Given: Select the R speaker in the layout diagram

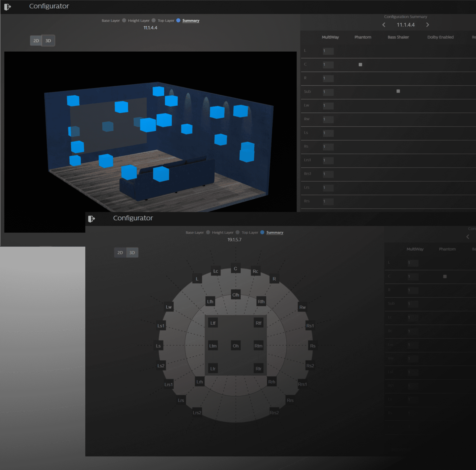Looking at the screenshot, I should 274,279.
